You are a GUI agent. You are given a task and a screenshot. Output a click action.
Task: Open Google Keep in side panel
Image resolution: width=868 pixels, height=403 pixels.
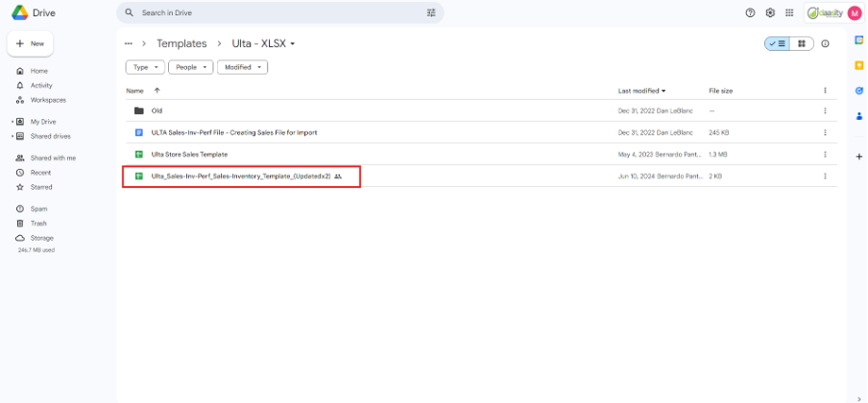(858, 65)
